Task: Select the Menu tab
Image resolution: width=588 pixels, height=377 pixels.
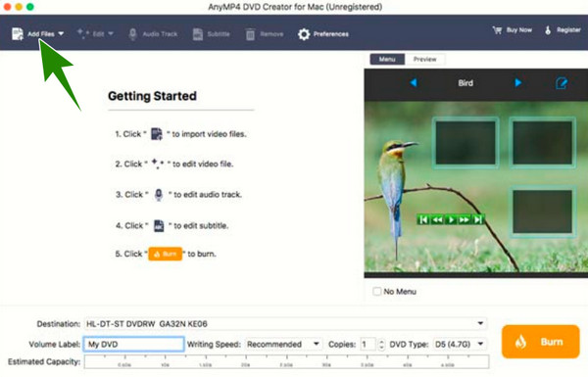Action: coord(387,59)
